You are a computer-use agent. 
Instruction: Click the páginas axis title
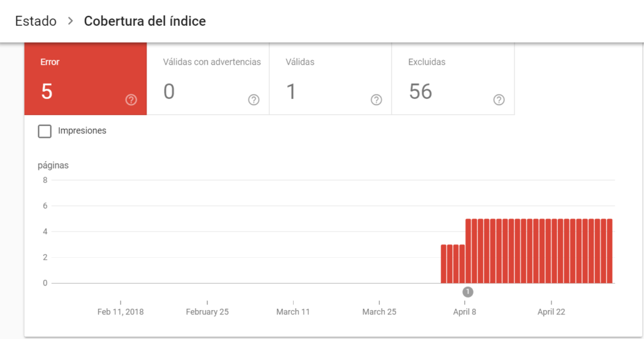tap(53, 165)
